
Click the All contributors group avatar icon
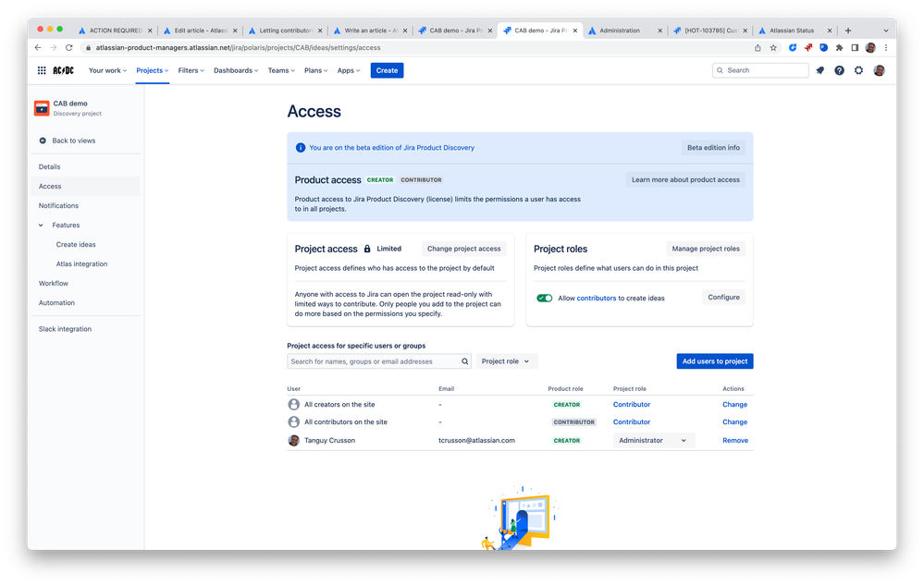(x=293, y=422)
